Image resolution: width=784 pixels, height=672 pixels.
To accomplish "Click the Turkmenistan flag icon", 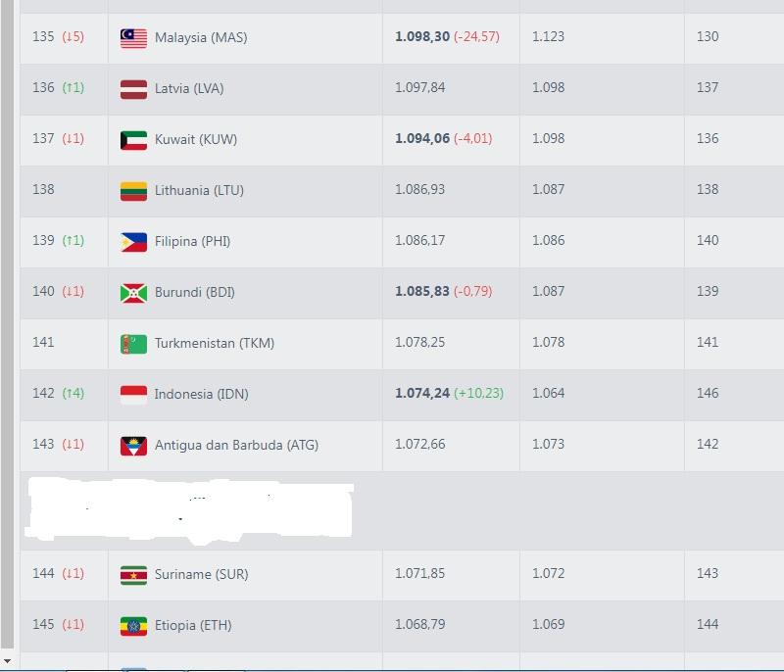I will tap(133, 343).
